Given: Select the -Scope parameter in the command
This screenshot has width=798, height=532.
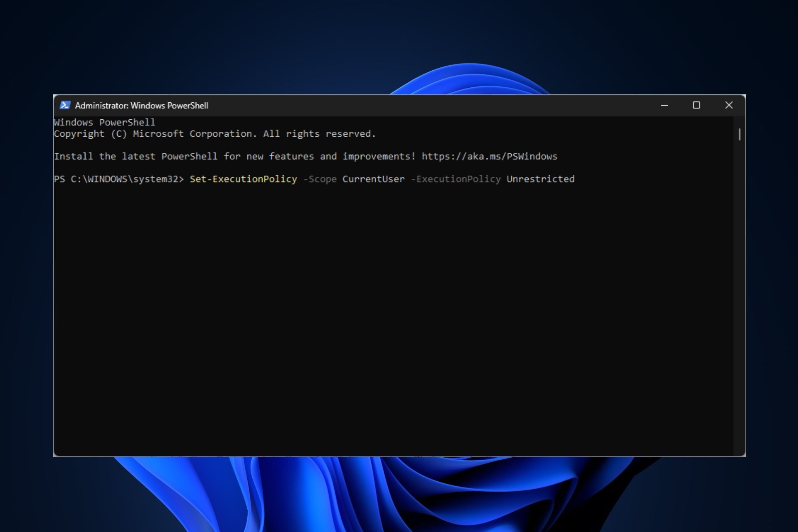Looking at the screenshot, I should pyautogui.click(x=320, y=179).
